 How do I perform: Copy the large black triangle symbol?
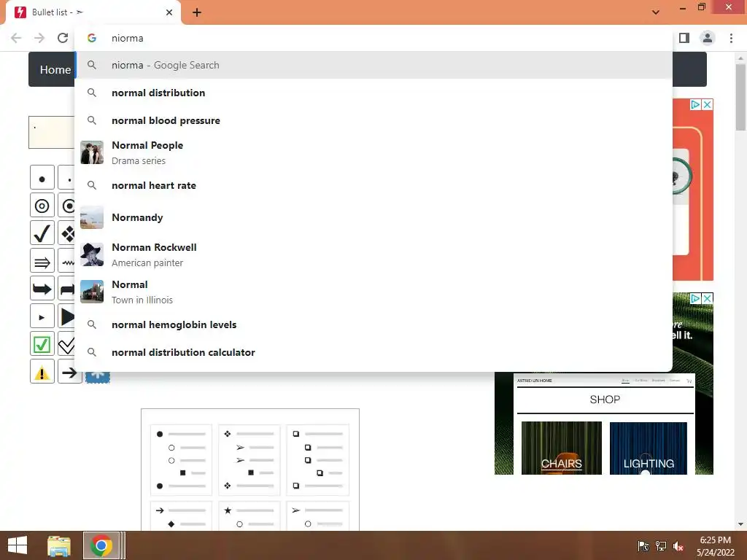(66, 316)
